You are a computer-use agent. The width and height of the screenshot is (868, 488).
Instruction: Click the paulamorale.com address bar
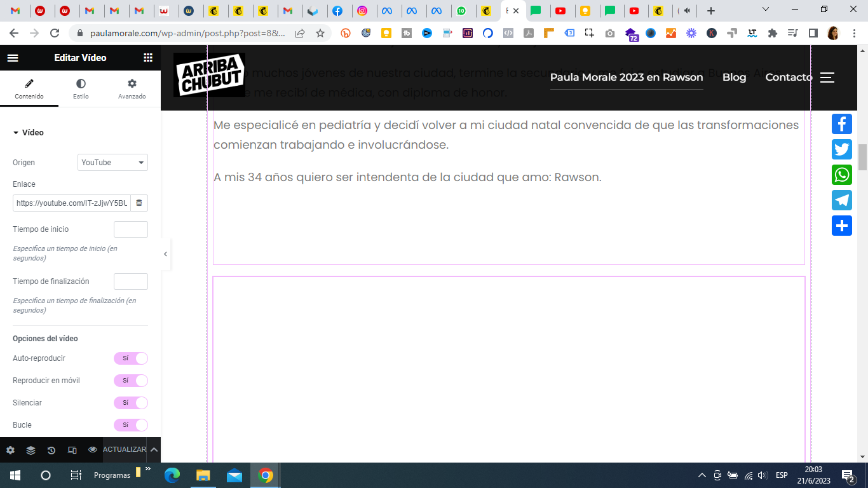(x=187, y=33)
